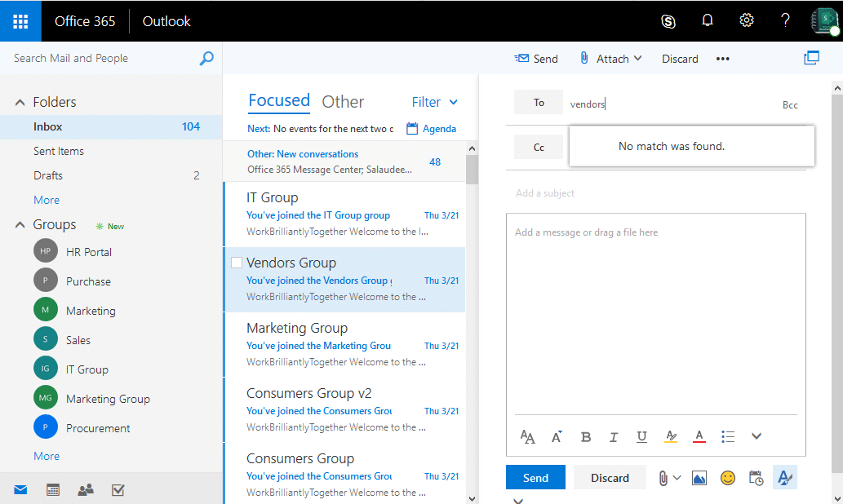
Task: Switch to the Other tab
Action: [x=343, y=101]
